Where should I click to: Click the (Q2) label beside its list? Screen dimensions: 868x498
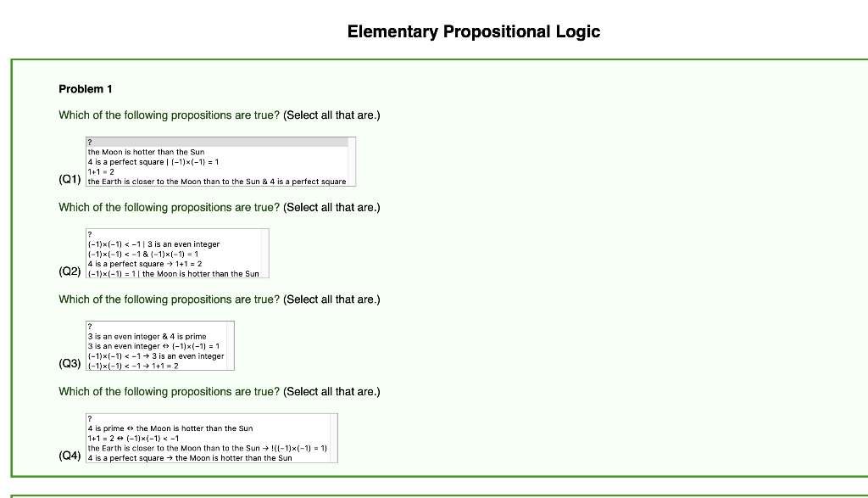point(68,272)
